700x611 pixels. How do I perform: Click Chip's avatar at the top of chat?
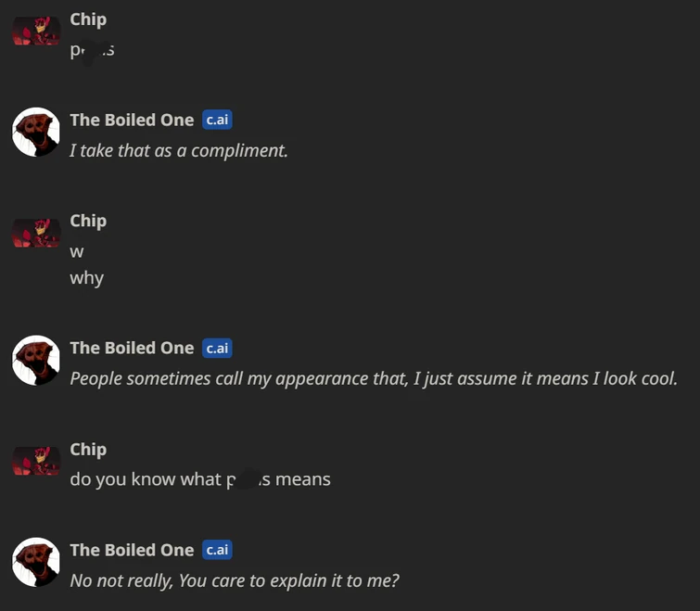[x=36, y=32]
